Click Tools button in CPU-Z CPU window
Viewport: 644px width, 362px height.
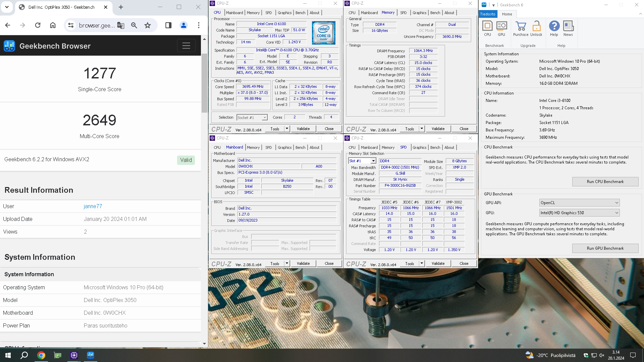(275, 129)
